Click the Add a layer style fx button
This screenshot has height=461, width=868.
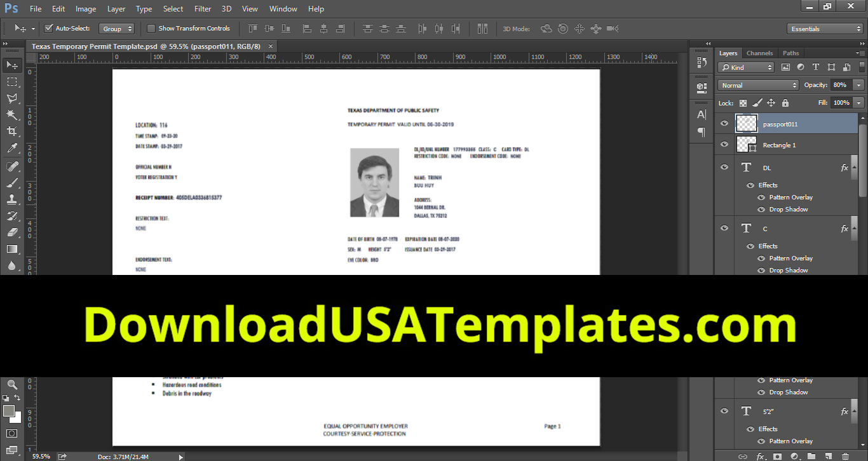click(x=761, y=455)
